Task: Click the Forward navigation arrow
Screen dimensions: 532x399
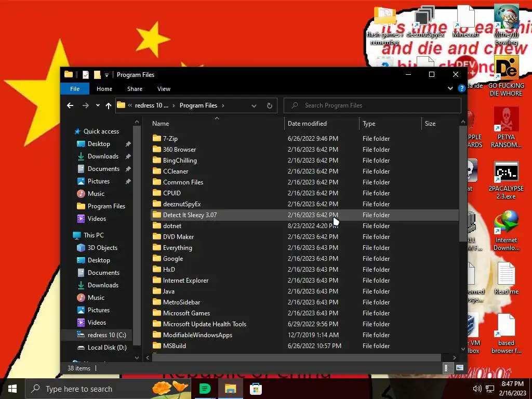Action: point(86,105)
